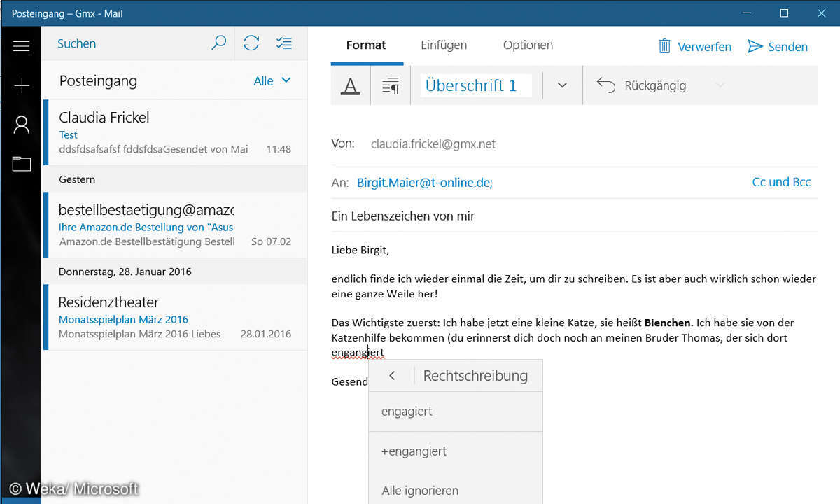Open accounts via the person icon

22,125
